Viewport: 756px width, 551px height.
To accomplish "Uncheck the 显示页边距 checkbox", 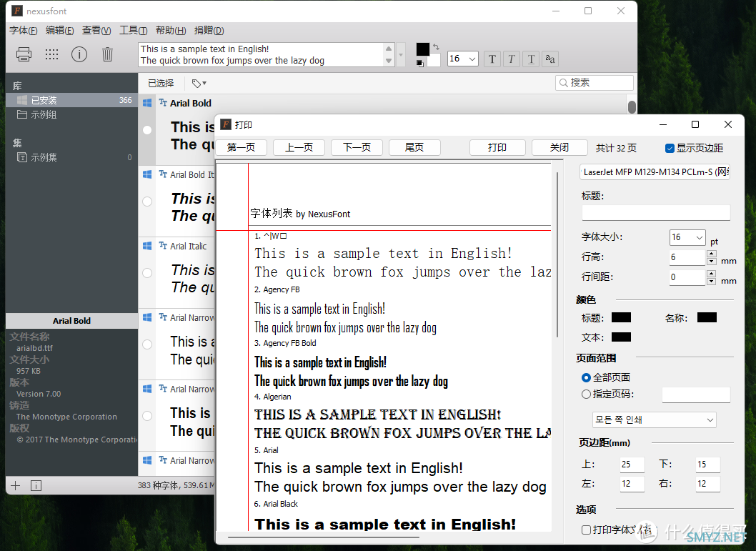I will point(670,148).
